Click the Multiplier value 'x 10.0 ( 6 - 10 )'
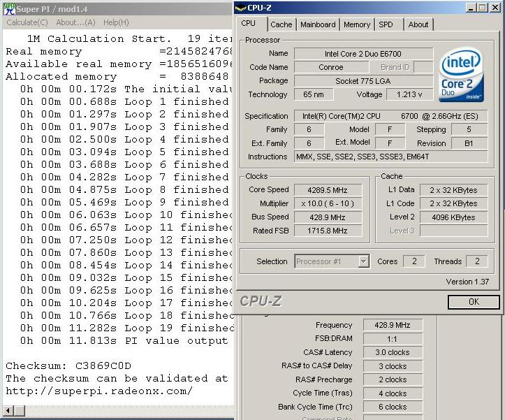The width and height of the screenshot is (505, 420). [328, 204]
